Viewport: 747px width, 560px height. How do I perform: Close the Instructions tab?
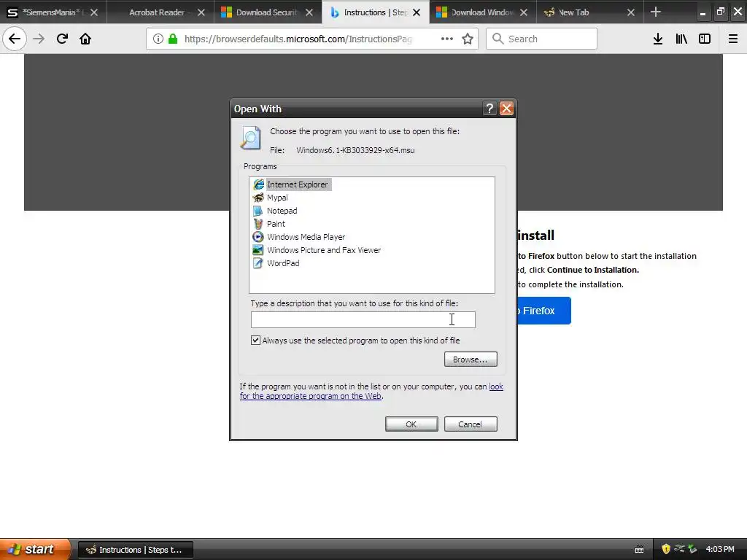[417, 12]
